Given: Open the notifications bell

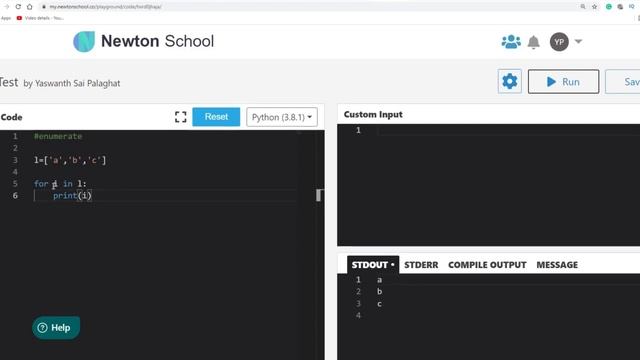Looking at the screenshot, I should (x=533, y=42).
